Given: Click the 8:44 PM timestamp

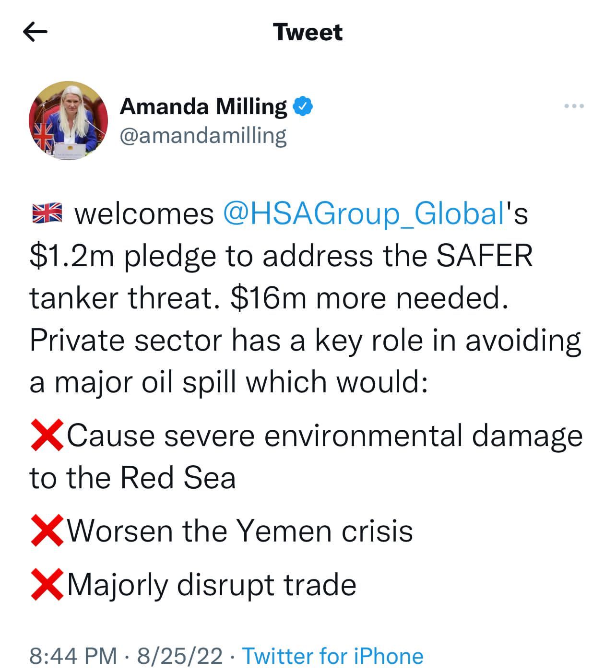Looking at the screenshot, I should [73, 656].
